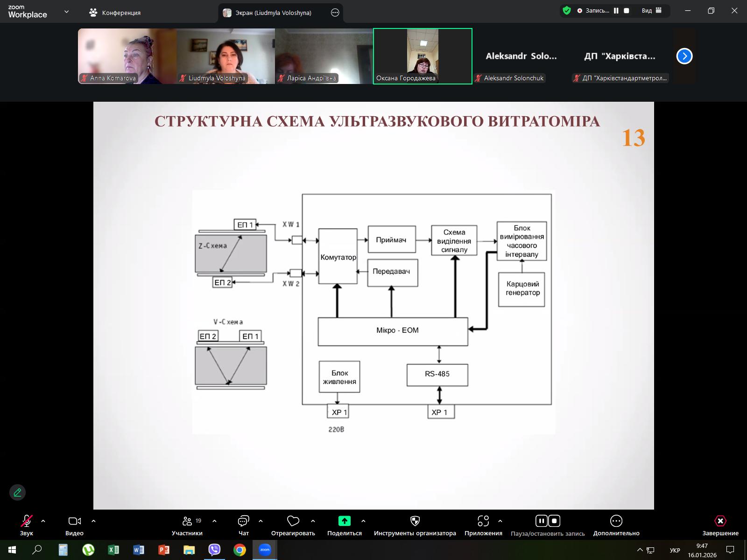Switch to the Конференция tab
This screenshot has width=747, height=560.
point(115,13)
